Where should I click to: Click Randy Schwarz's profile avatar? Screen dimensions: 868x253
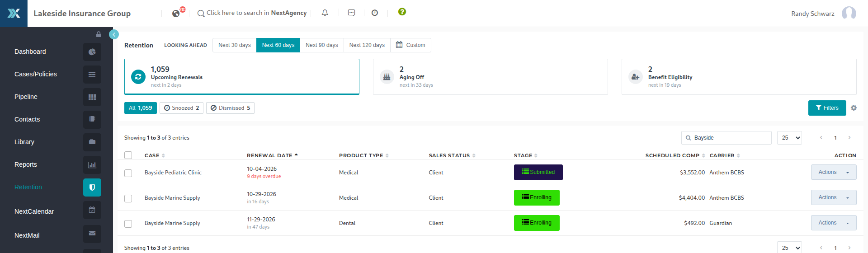(849, 13)
